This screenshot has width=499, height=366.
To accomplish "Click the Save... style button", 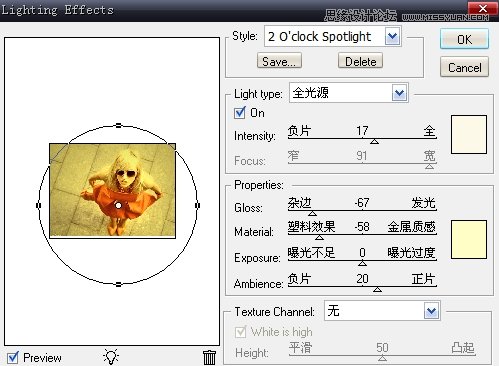I will tap(279, 61).
